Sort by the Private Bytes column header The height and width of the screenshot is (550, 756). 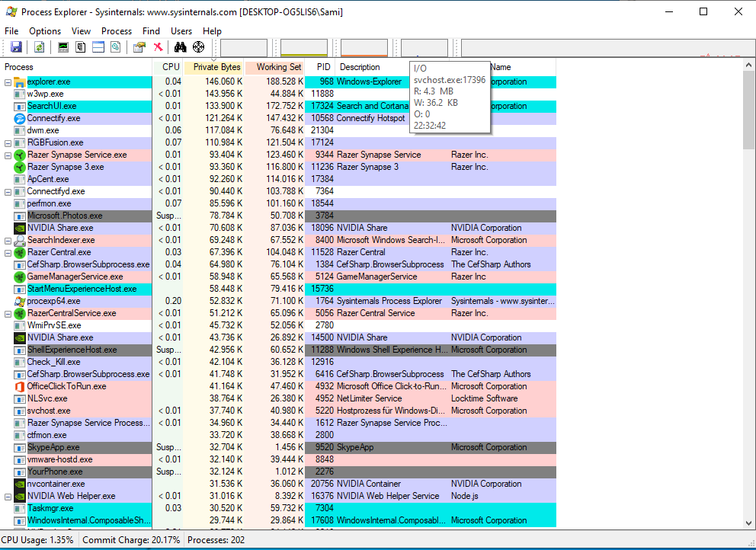[x=213, y=67]
